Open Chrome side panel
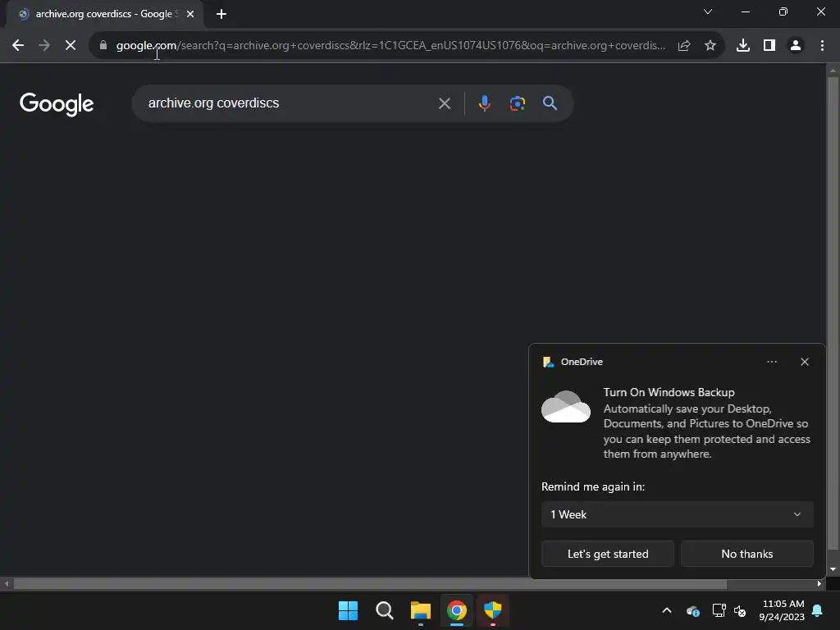 coord(769,46)
